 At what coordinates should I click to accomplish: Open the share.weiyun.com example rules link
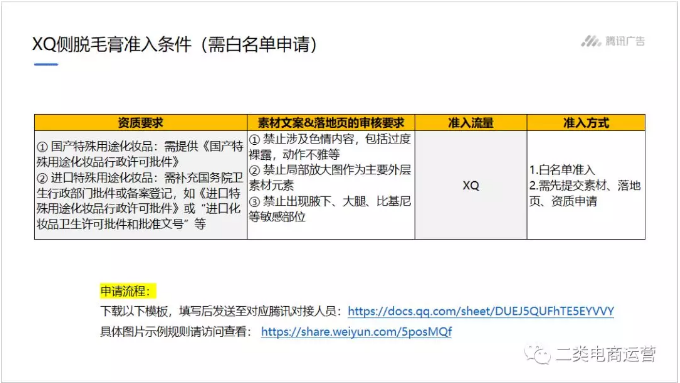[x=356, y=332]
